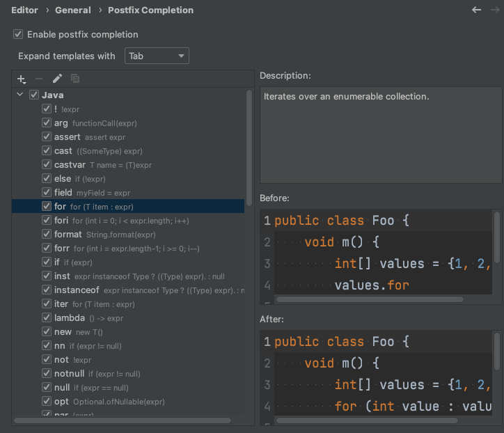Uncheck the Java group checkbox
The width and height of the screenshot is (504, 433).
[34, 95]
